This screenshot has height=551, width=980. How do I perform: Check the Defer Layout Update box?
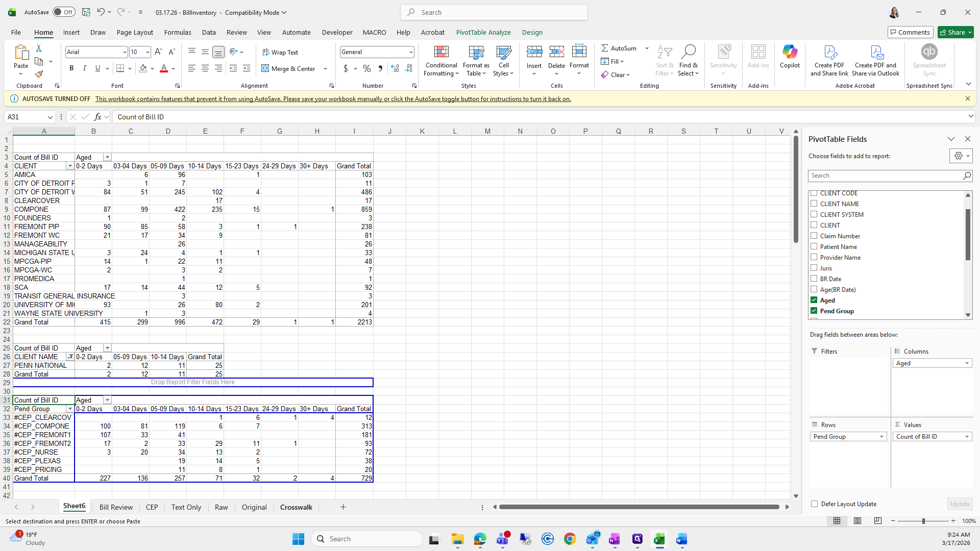point(814,504)
